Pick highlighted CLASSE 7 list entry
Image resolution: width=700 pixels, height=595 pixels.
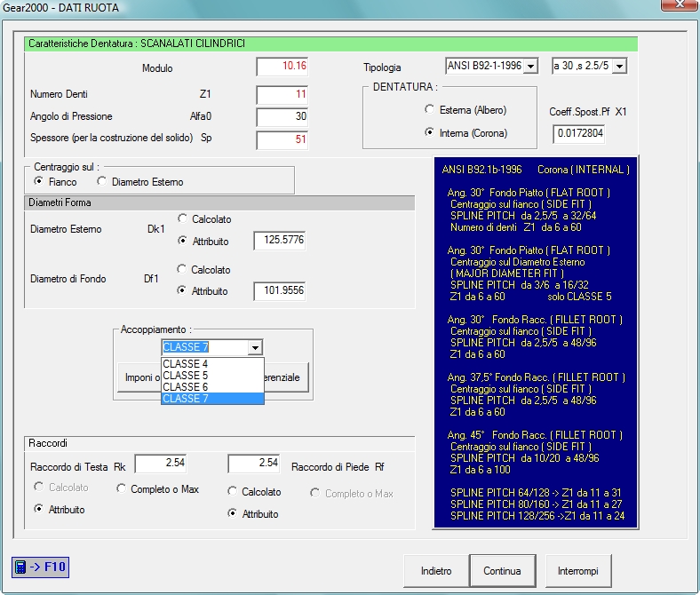point(212,398)
